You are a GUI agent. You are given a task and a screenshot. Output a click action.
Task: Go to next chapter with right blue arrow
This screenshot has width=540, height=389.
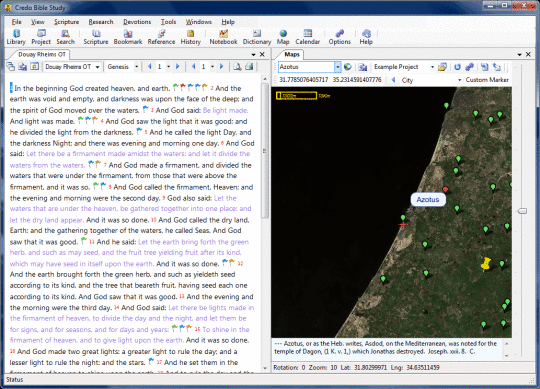[178, 66]
